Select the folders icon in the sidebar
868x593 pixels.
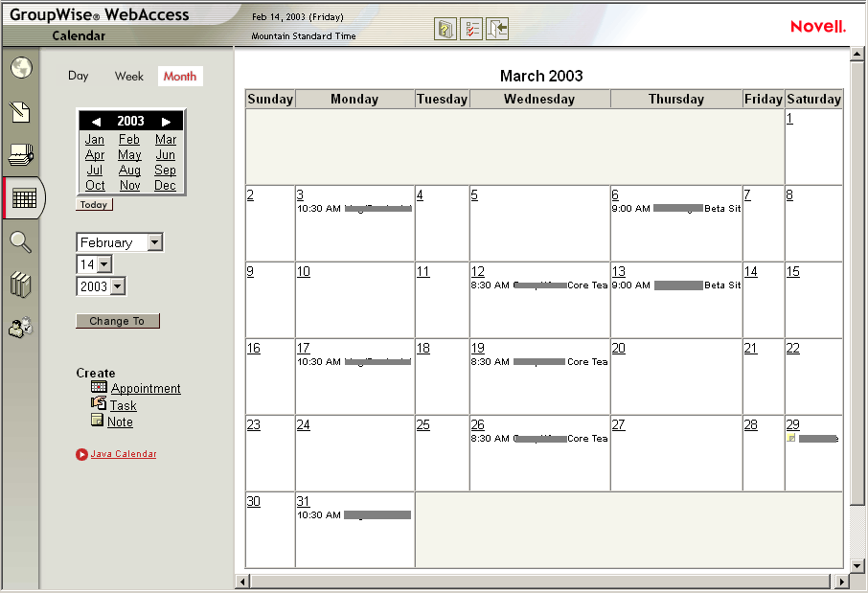[x=21, y=154]
